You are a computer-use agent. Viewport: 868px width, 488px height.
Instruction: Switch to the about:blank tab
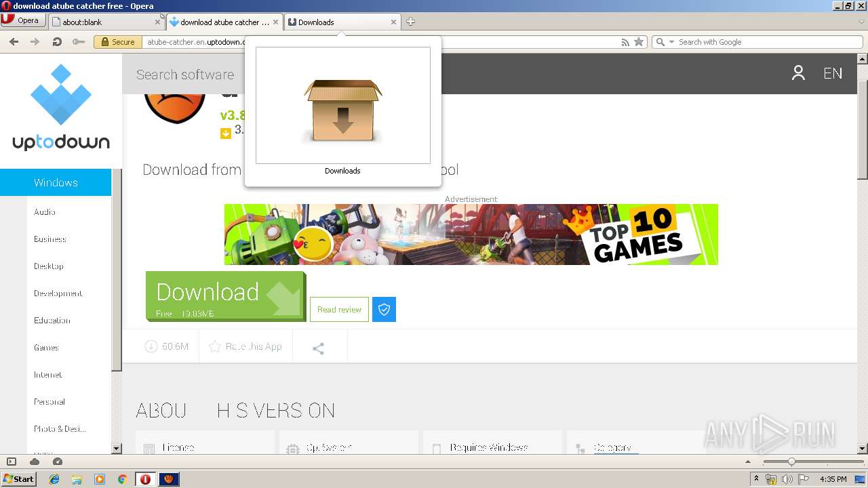(x=107, y=22)
